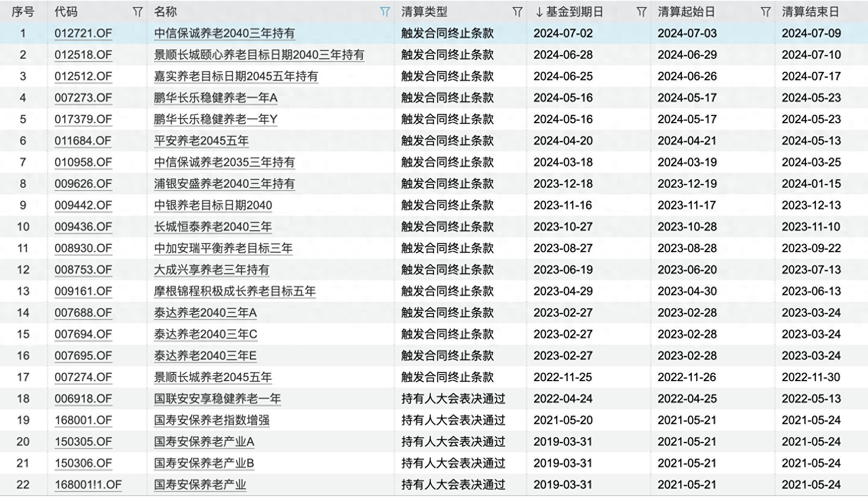Click fund code 168001.OF
868x501 pixels.
[x=83, y=420]
